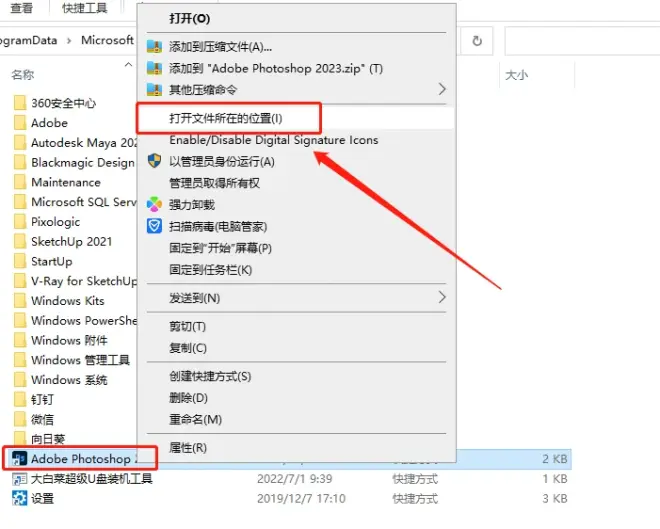660x529 pixels.
Task: Click the 2022/7/1 9:39 date cell
Action: click(x=295, y=479)
